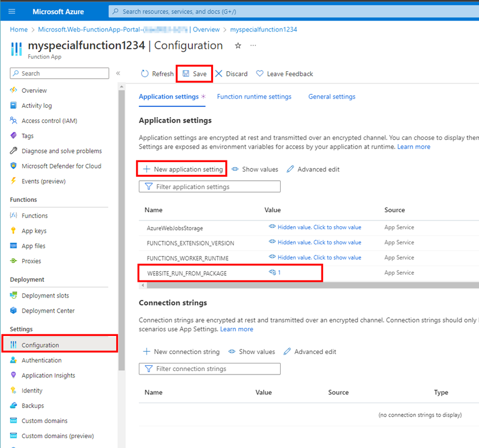479x448 pixels.
Task: Click the Save button
Action: [194, 74]
